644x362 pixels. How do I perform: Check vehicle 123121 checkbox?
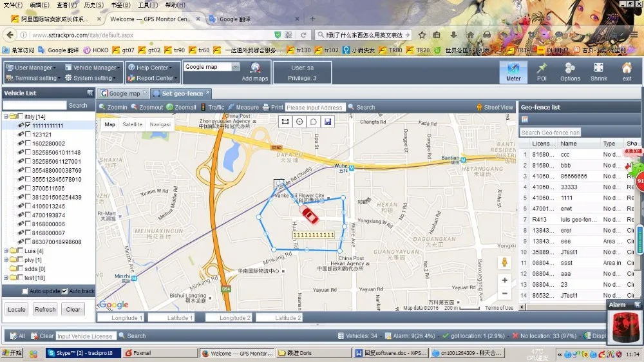pos(28,135)
